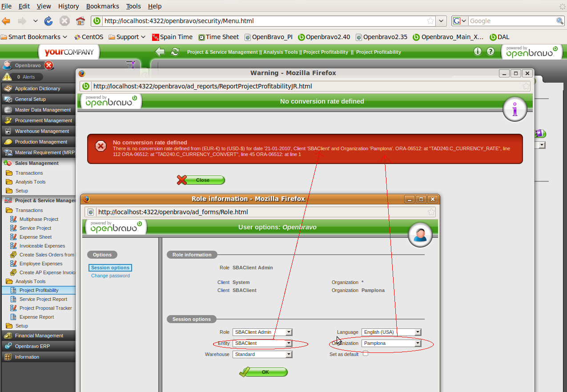Refresh Openbravo view with green refresh icon
The image size is (567, 392).
point(175,52)
